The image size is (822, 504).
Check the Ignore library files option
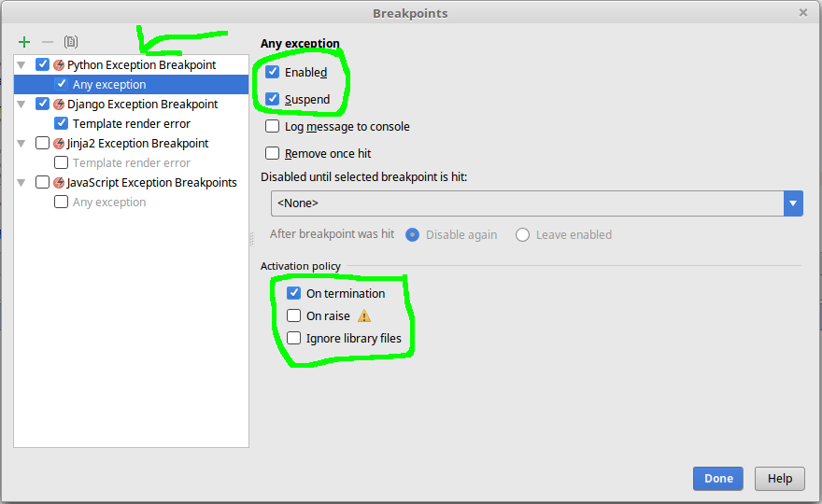[294, 339]
